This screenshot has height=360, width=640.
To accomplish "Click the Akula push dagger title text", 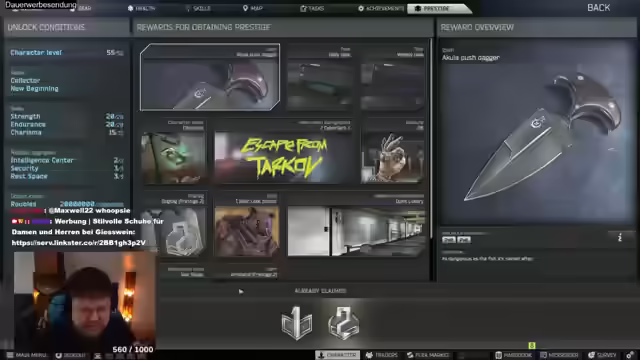I will tap(471, 58).
